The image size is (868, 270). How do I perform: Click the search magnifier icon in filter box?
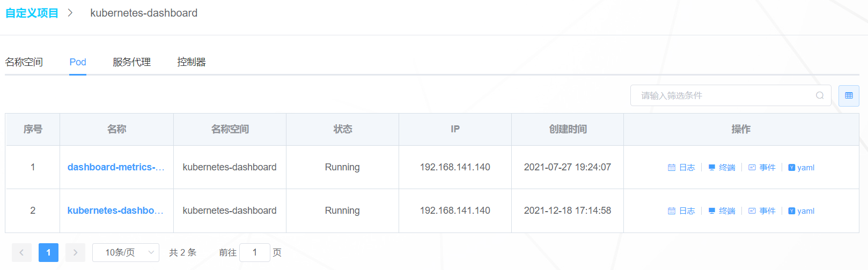pos(820,95)
